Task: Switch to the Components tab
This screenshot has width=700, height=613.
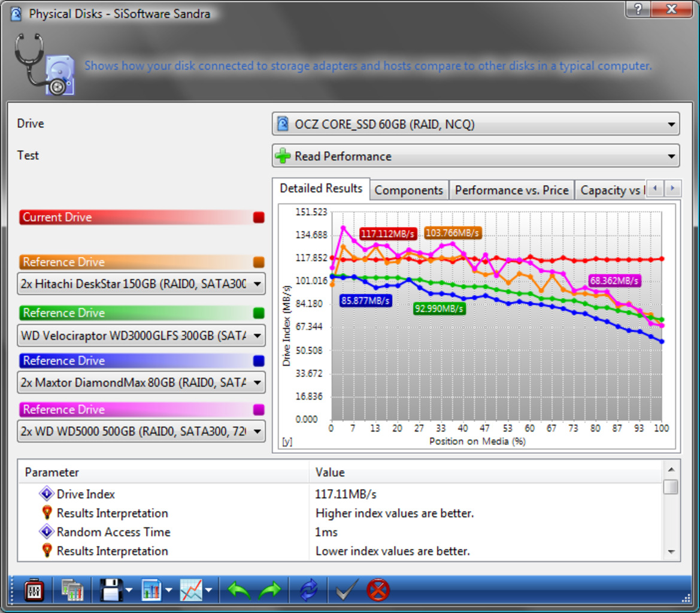Action: click(x=408, y=191)
